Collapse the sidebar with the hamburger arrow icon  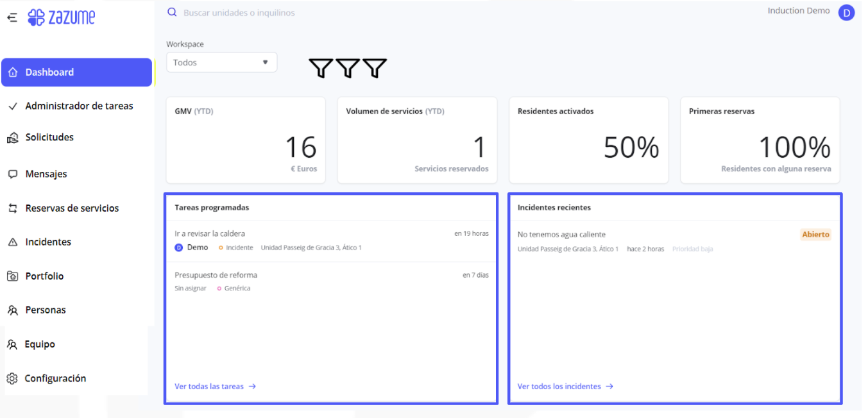click(x=12, y=17)
